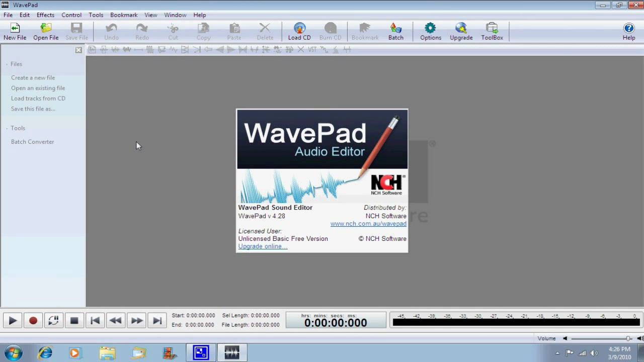Toggle loop playback mode
Viewport: 644px width, 362px height.
coord(53,320)
